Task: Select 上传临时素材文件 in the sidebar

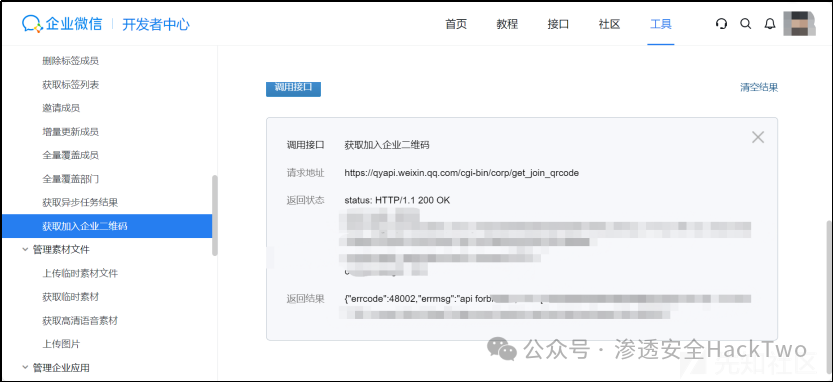Action: (x=80, y=273)
